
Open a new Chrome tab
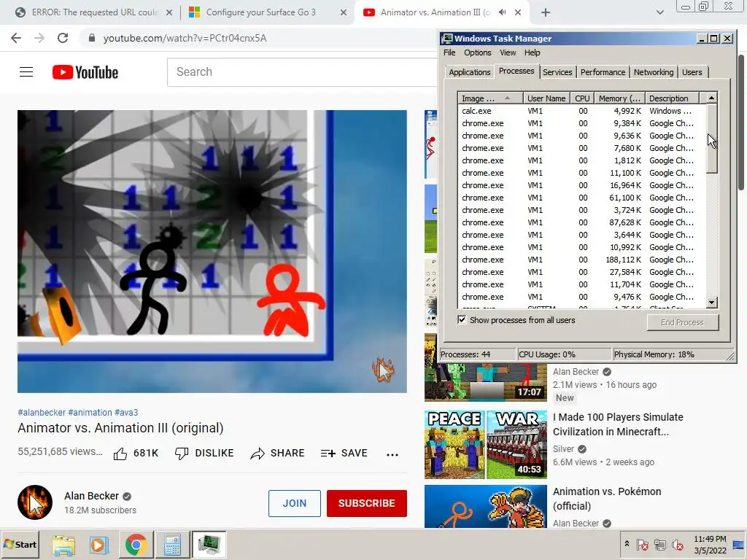[546, 12]
